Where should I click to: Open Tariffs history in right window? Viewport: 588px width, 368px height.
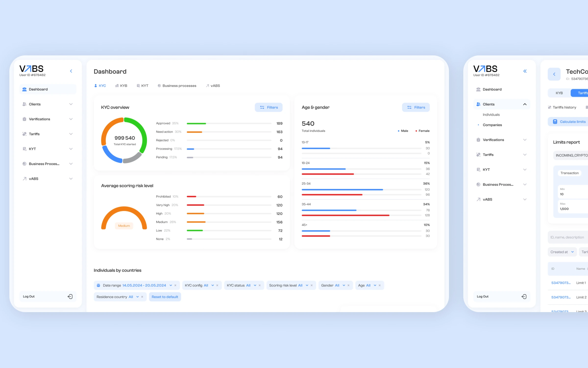562,107
